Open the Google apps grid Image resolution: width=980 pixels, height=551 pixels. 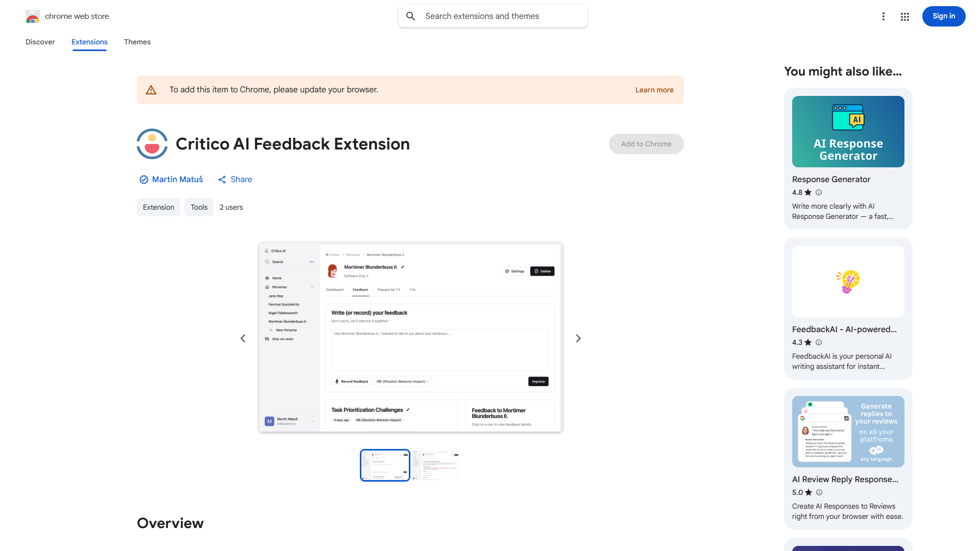coord(905,16)
